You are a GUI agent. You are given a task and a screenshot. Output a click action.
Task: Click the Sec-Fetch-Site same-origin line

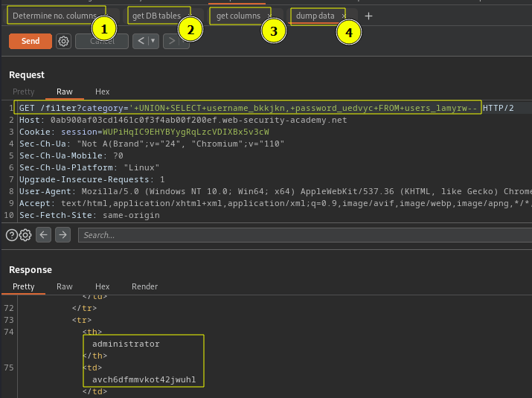(89, 215)
